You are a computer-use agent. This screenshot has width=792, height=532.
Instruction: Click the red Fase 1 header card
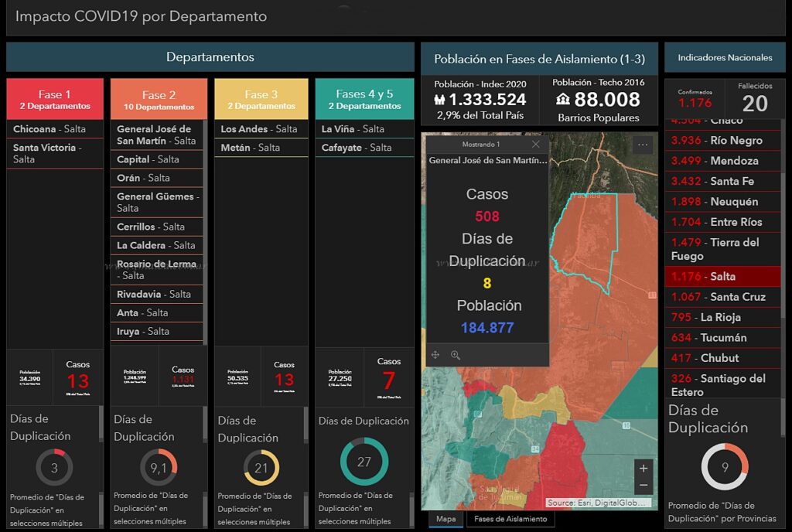(55, 99)
